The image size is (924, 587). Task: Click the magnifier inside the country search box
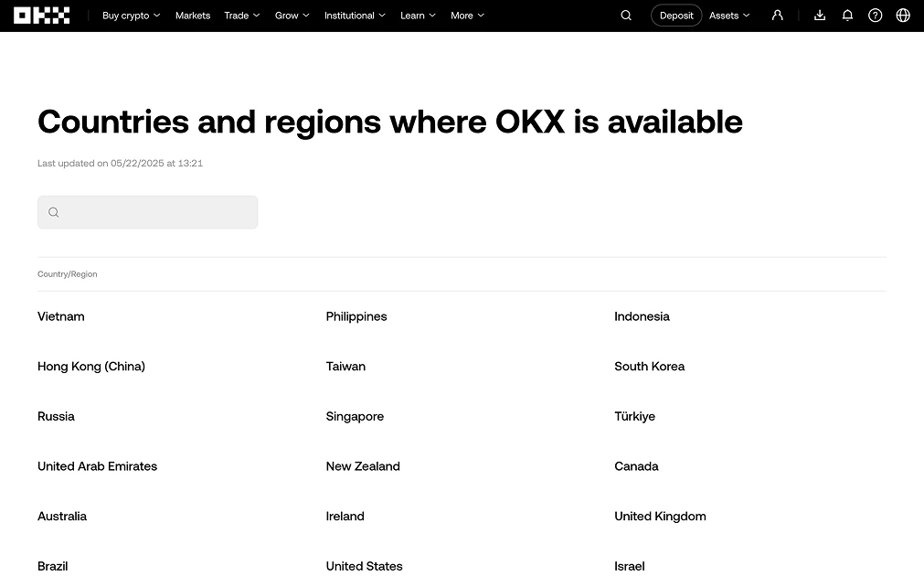(x=53, y=212)
